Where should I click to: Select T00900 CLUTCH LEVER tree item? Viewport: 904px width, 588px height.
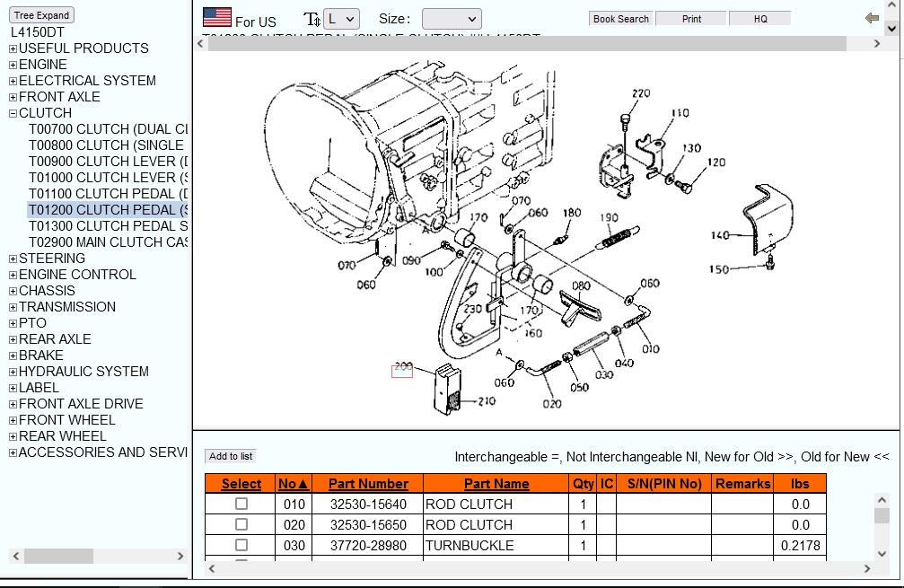pyautogui.click(x=109, y=162)
